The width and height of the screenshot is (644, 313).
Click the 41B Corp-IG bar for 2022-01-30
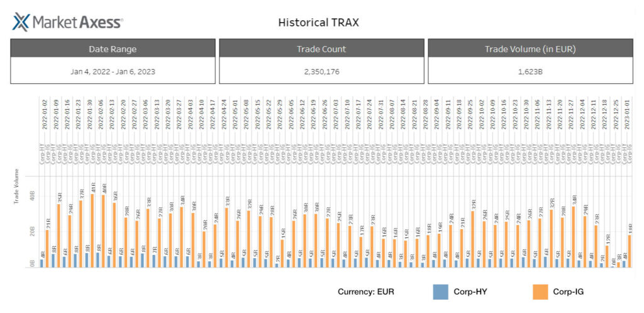tap(92, 230)
